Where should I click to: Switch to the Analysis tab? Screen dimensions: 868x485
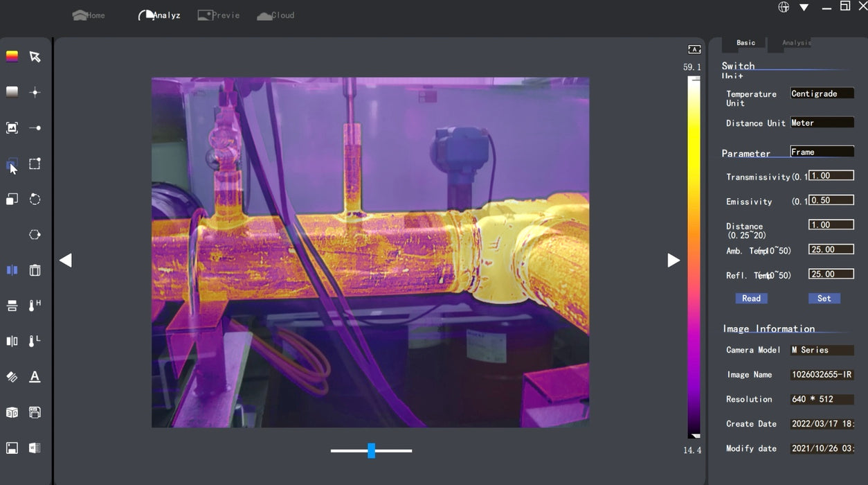pos(795,43)
